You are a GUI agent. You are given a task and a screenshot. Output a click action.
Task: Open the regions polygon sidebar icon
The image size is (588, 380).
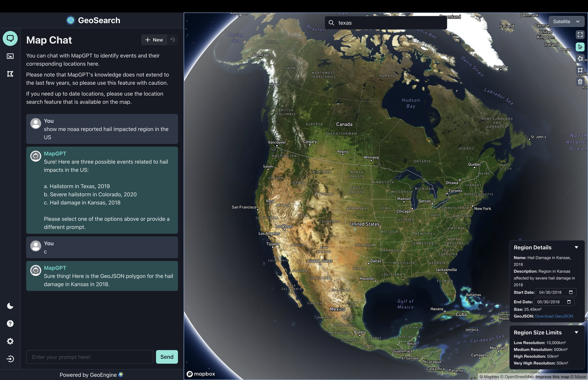pyautogui.click(x=10, y=74)
